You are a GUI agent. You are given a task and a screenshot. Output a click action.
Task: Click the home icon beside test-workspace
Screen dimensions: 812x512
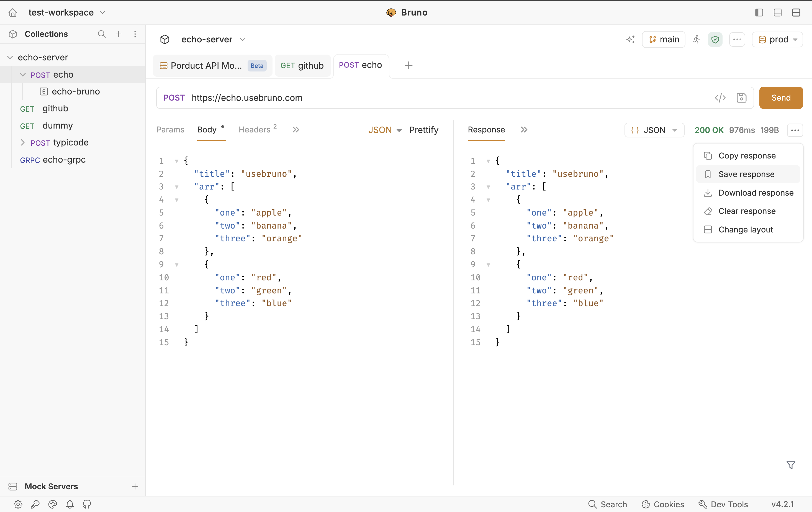[13, 12]
